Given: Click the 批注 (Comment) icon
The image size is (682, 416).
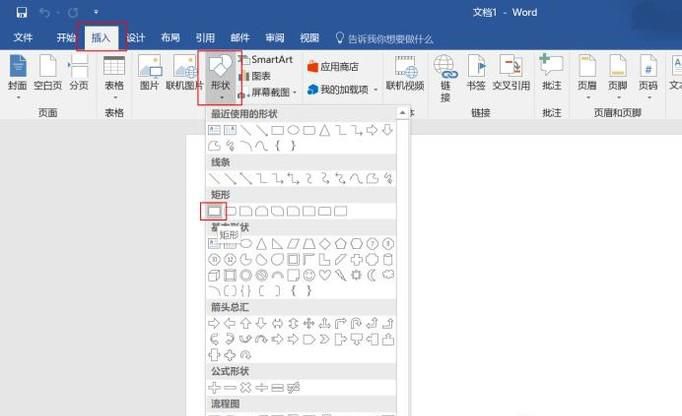Looking at the screenshot, I should coord(551,73).
